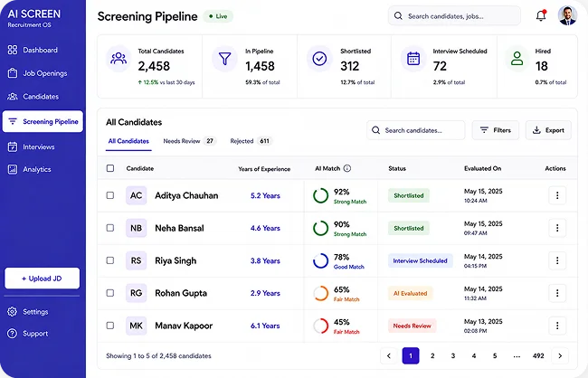Image resolution: width=588 pixels, height=378 pixels.
Task: Click the Upload JD button
Action: pyautogui.click(x=42, y=279)
